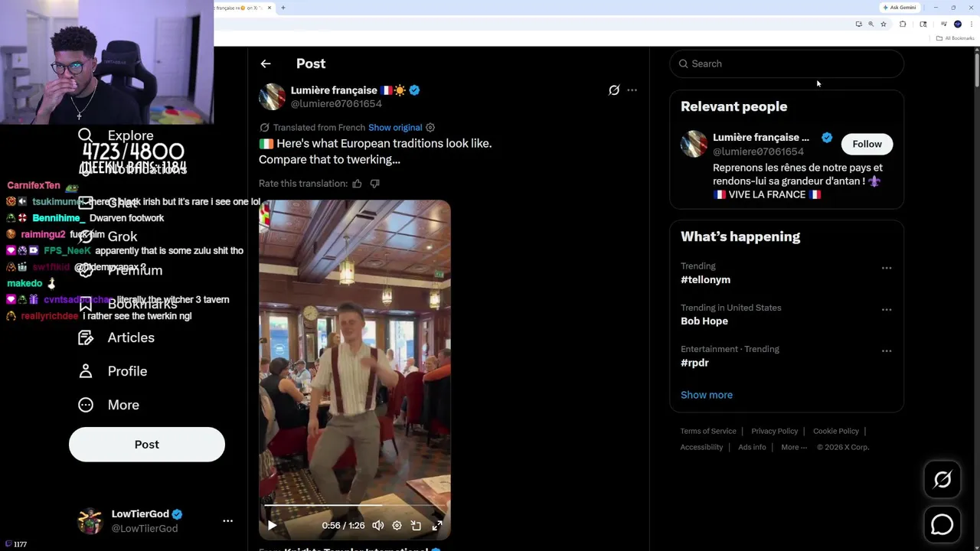Click Ask Gemini in Chrome
The image size is (980, 551).
(x=900, y=8)
